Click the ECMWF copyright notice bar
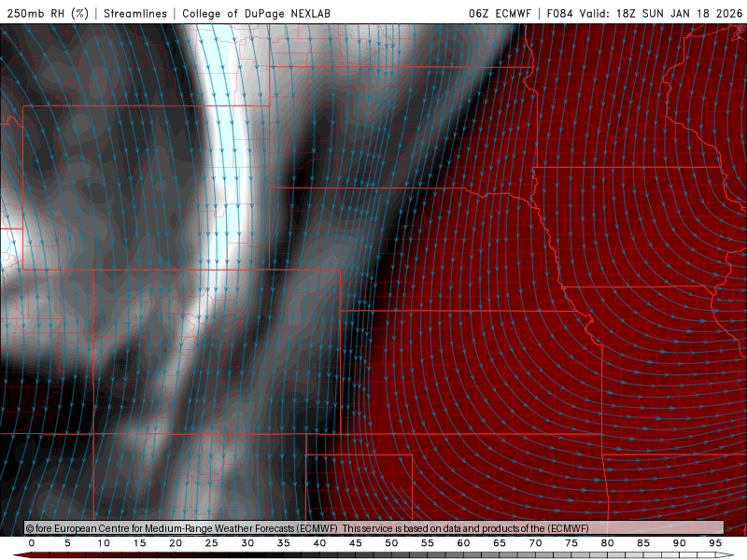Screen dimensions: 747x560 click(374, 528)
